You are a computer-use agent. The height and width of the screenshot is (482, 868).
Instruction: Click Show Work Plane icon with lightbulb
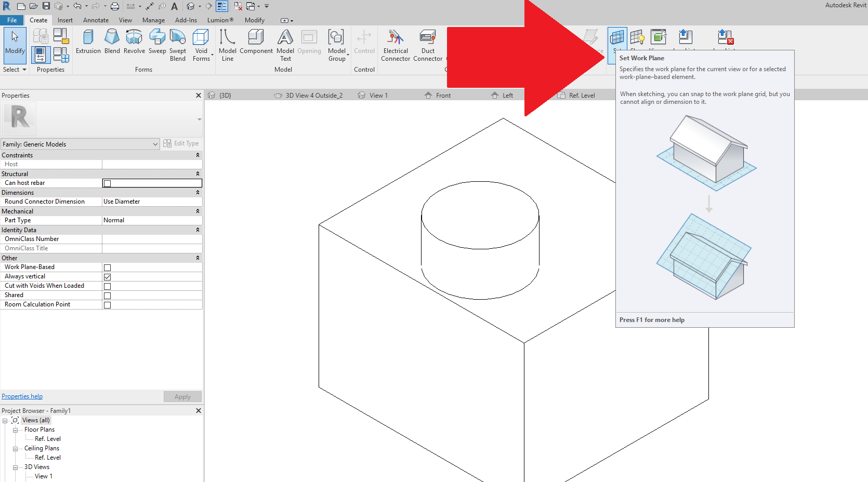[637, 37]
